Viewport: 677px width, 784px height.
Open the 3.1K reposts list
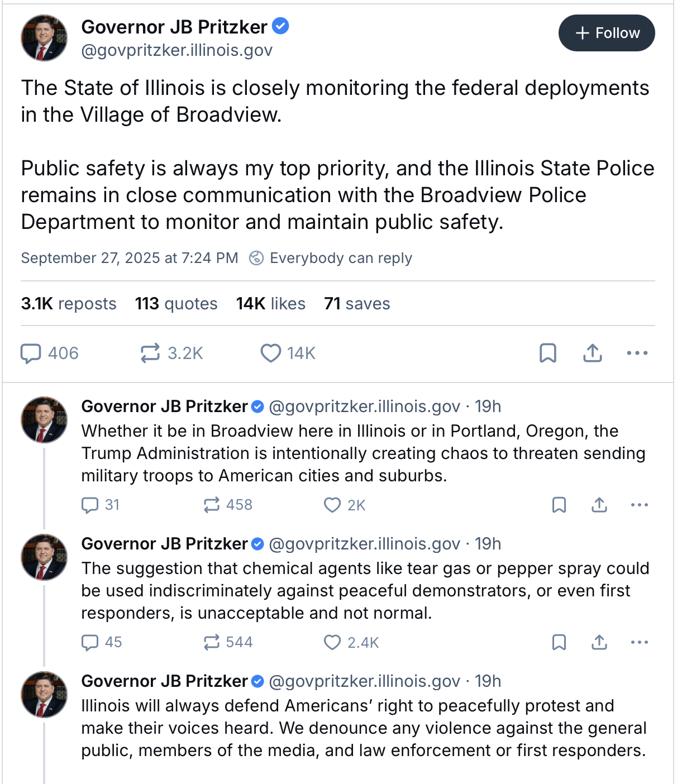tap(69, 304)
